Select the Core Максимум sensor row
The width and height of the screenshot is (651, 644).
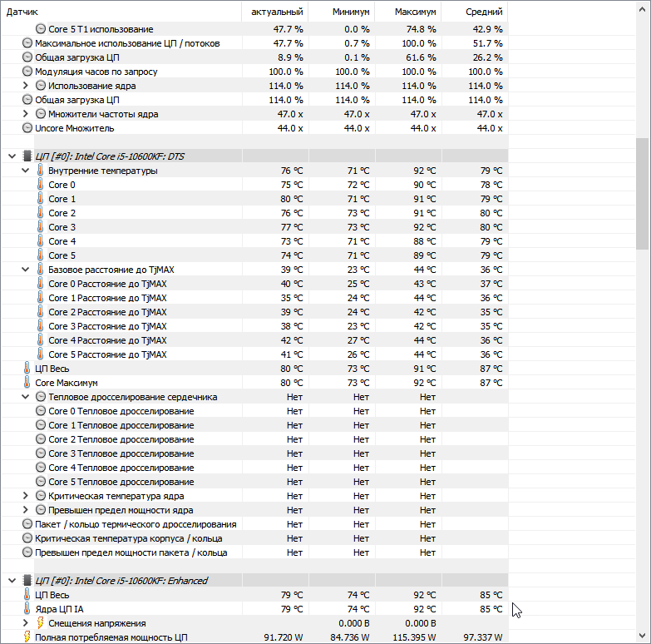click(254, 383)
